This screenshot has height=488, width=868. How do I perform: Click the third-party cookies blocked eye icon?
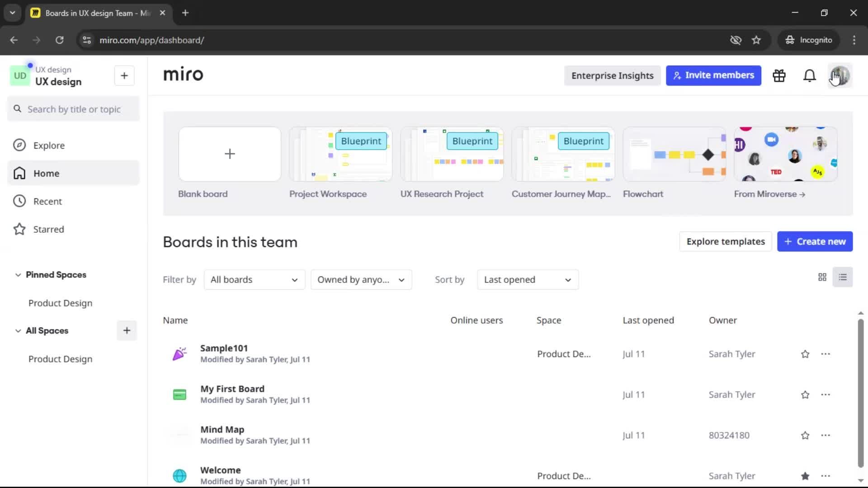click(x=736, y=40)
